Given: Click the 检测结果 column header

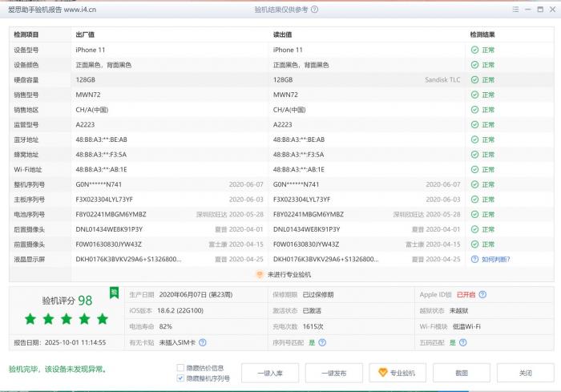Looking at the screenshot, I should coord(482,34).
